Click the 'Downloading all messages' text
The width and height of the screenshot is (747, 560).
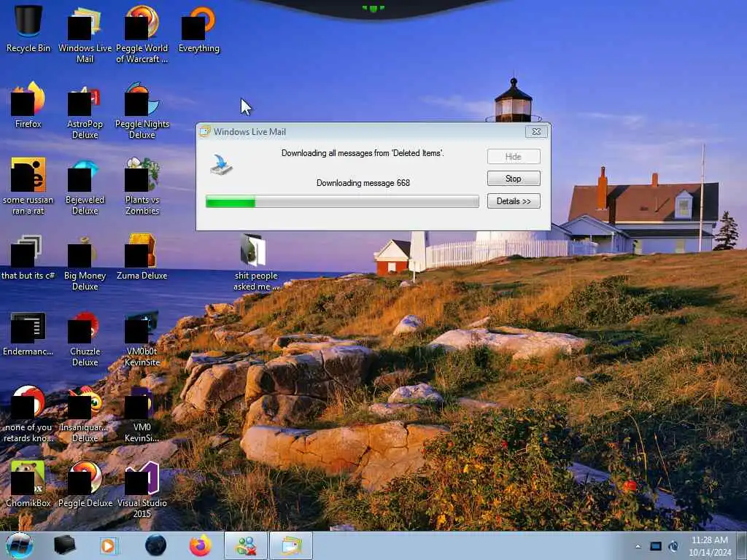pyautogui.click(x=363, y=153)
